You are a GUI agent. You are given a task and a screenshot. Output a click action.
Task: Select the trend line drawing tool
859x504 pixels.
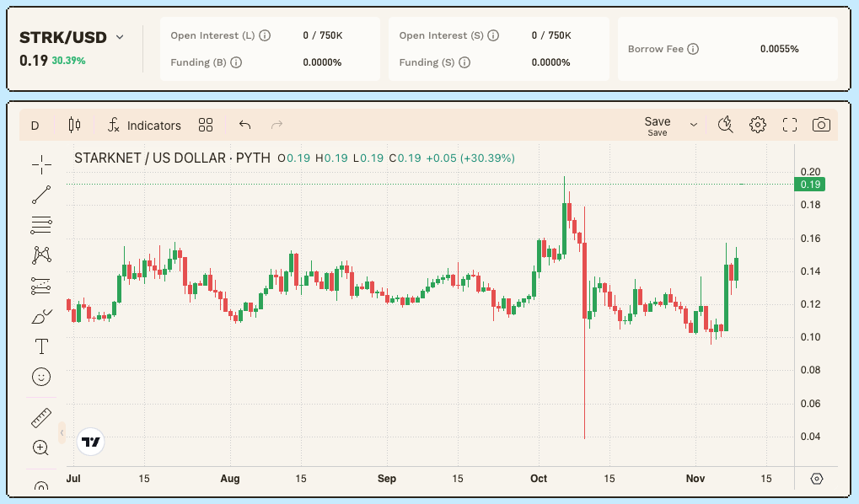tap(41, 195)
